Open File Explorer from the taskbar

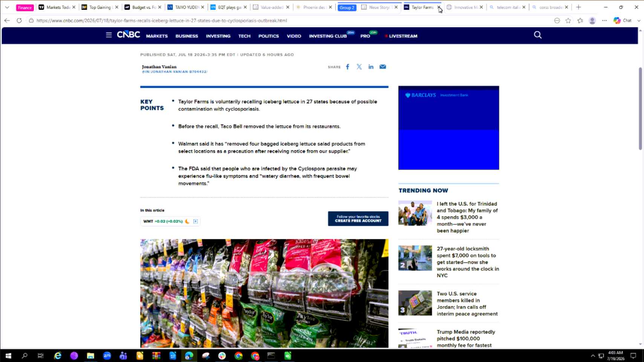point(90,356)
